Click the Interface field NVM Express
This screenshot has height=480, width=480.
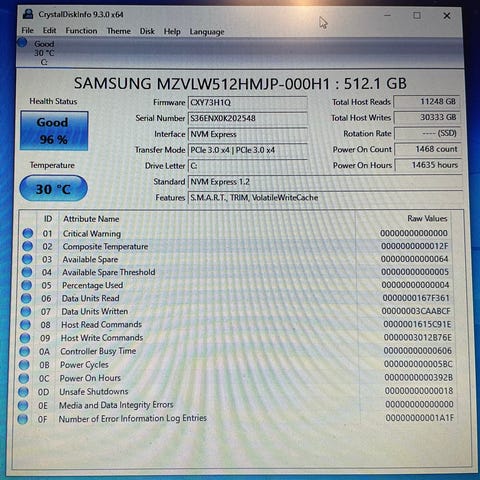[x=248, y=134]
